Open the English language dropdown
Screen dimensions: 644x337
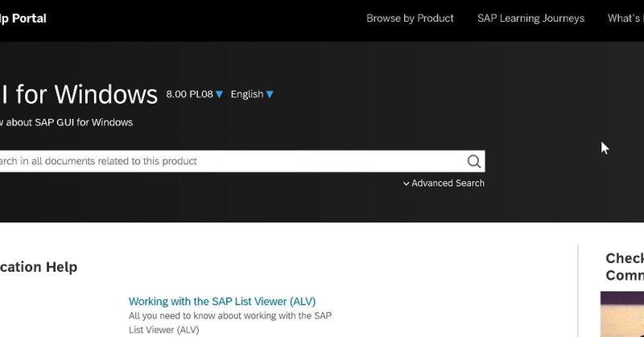click(x=252, y=94)
